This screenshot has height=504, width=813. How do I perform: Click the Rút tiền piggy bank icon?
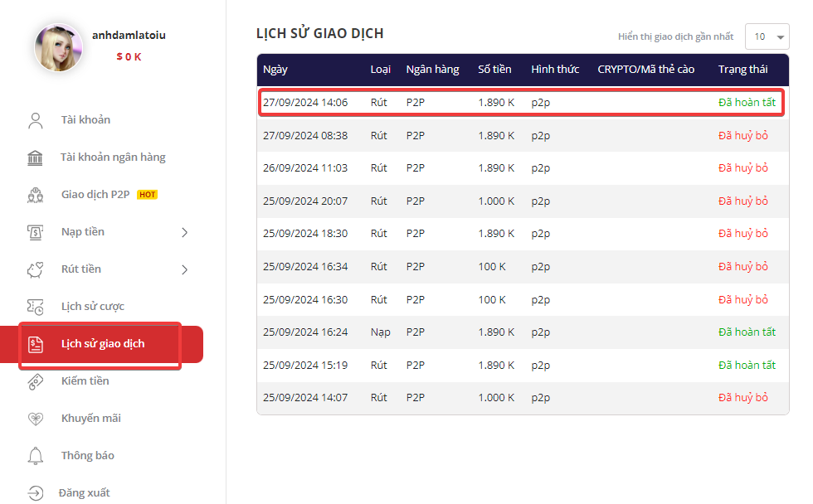pos(35,269)
